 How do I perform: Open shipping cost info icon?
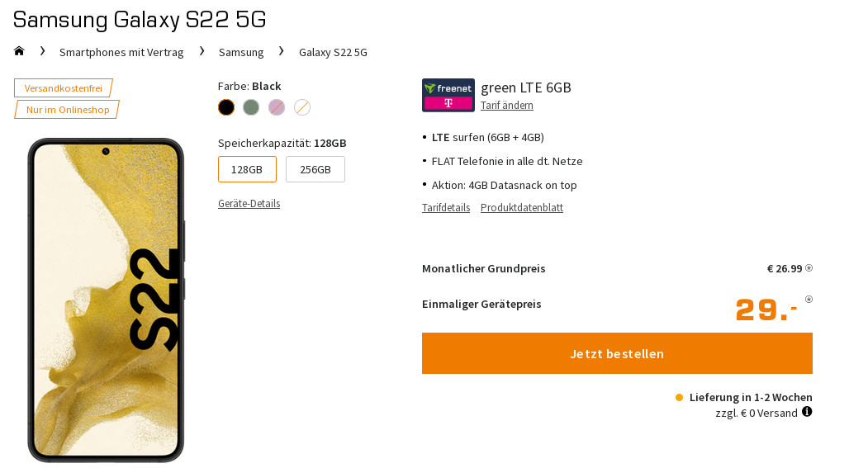coord(807,412)
